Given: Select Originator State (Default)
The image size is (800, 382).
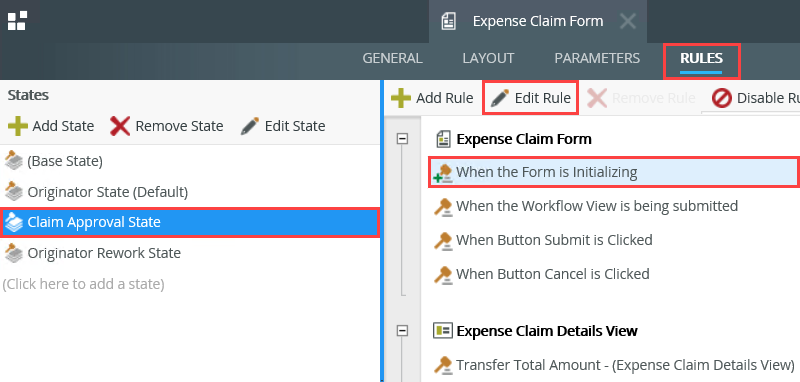Looking at the screenshot, I should pos(190,192).
